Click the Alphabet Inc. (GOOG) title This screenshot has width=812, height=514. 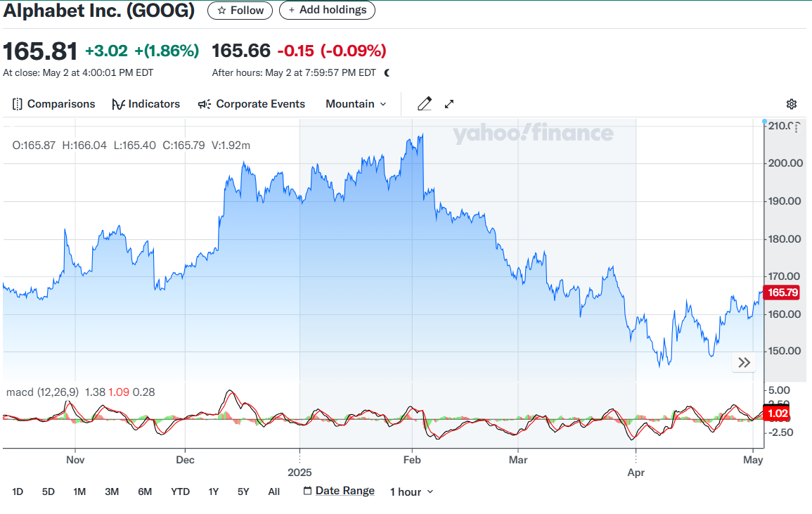[99, 11]
